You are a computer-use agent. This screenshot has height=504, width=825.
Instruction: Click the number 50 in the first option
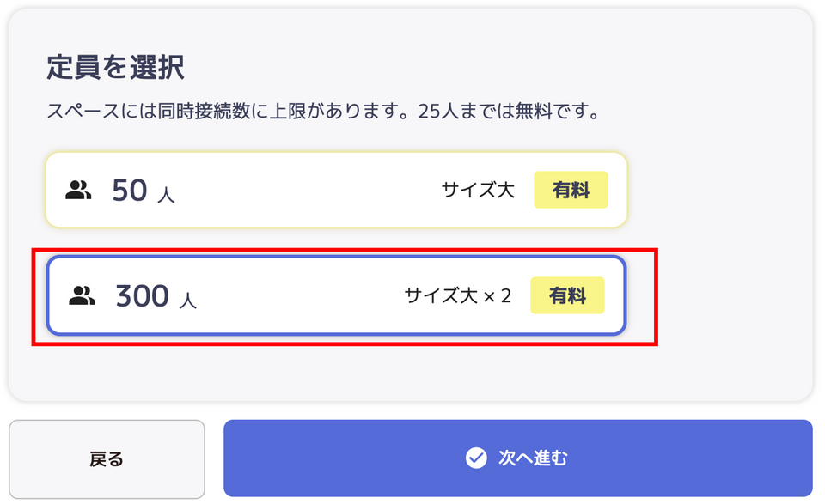point(130,191)
